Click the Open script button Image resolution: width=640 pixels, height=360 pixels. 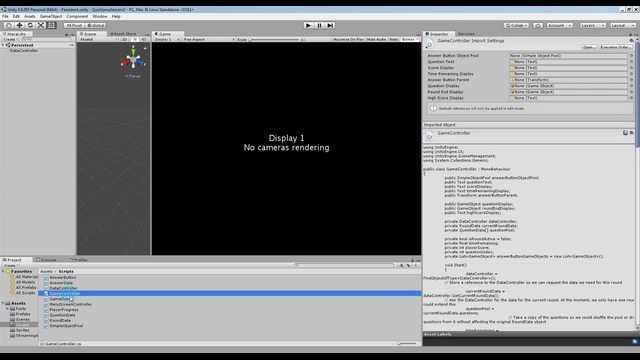pos(588,47)
